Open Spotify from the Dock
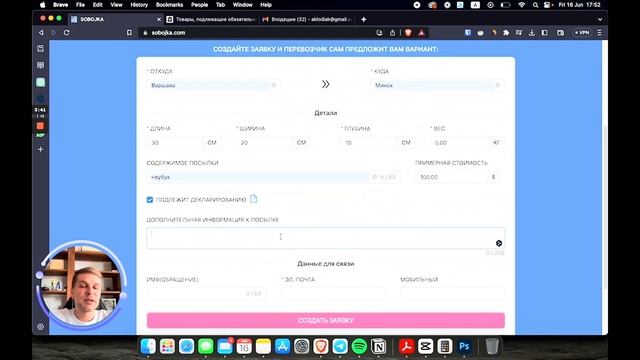Screen dimensions: 640x360 (x=359, y=347)
